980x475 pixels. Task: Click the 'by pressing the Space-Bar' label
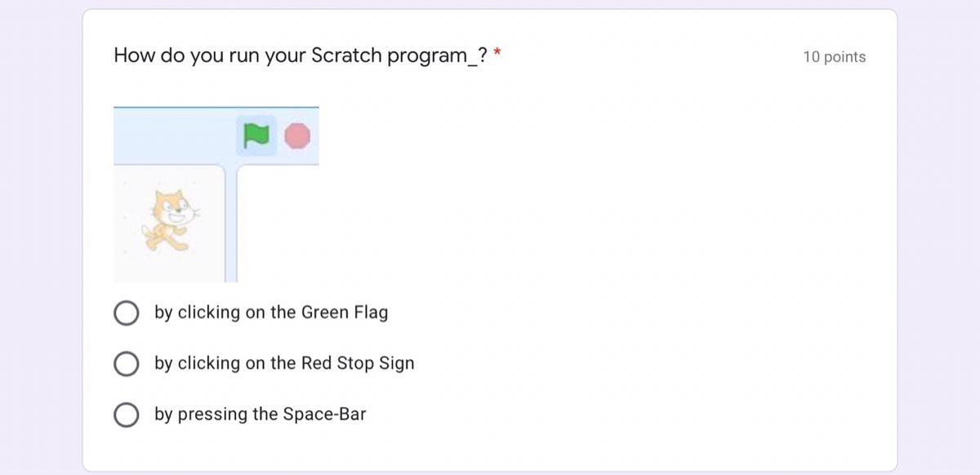pyautogui.click(x=260, y=415)
